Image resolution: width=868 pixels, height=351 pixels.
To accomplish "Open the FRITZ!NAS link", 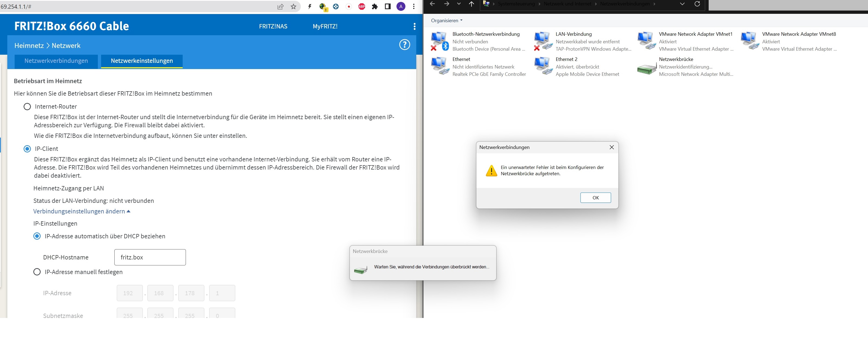I will click(x=273, y=26).
